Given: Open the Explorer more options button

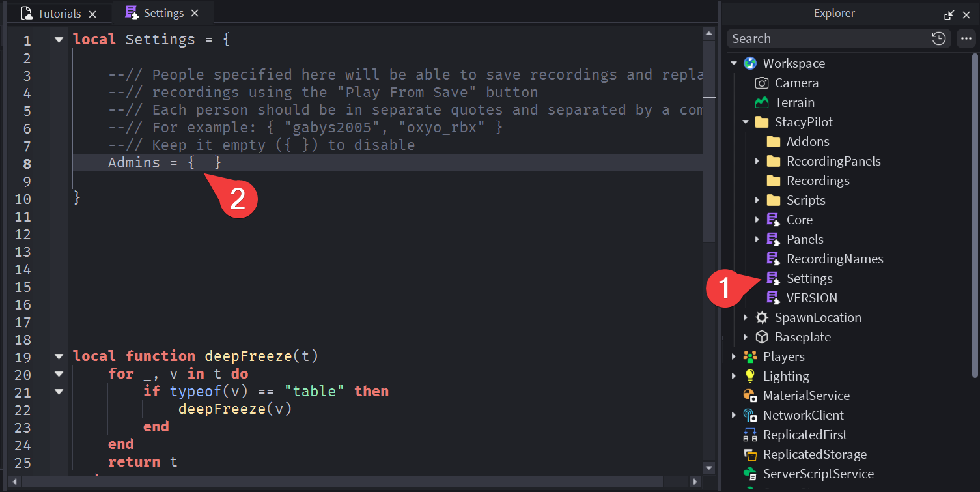Looking at the screenshot, I should point(966,38).
